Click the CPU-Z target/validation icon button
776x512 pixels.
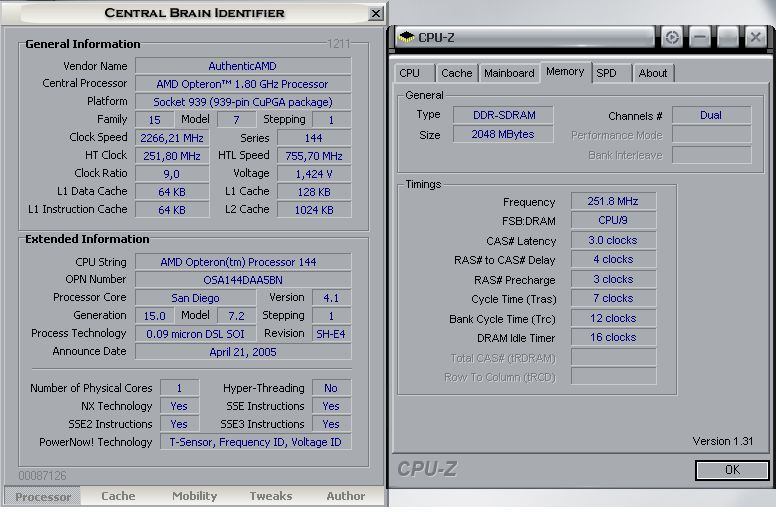tap(672, 37)
